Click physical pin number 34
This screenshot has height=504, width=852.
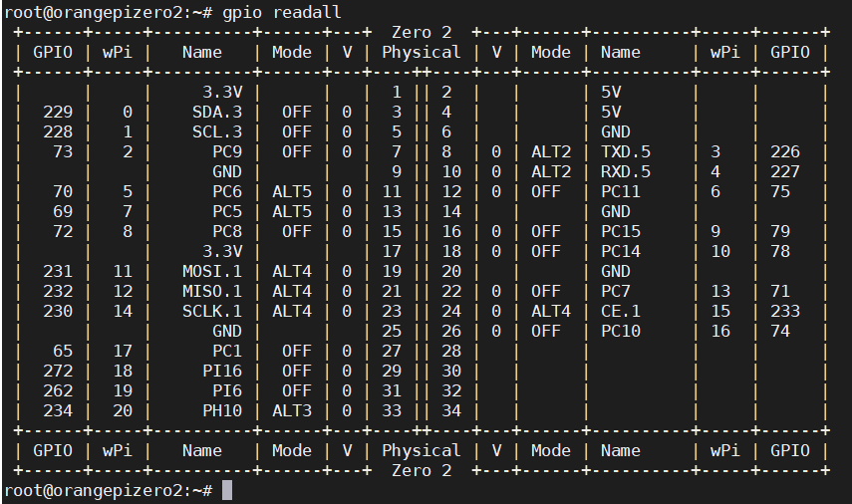tap(451, 410)
